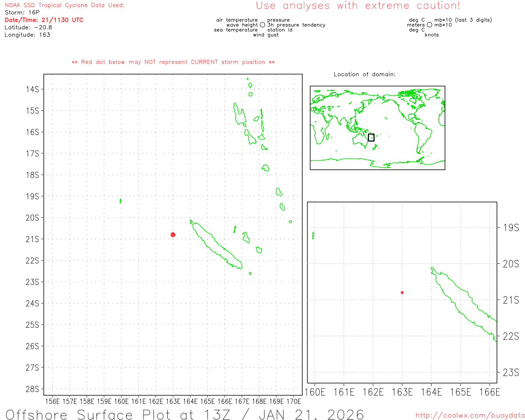This screenshot has width=525, height=420.
Task: Click the 'Location of domain:' label
Action: click(x=365, y=74)
